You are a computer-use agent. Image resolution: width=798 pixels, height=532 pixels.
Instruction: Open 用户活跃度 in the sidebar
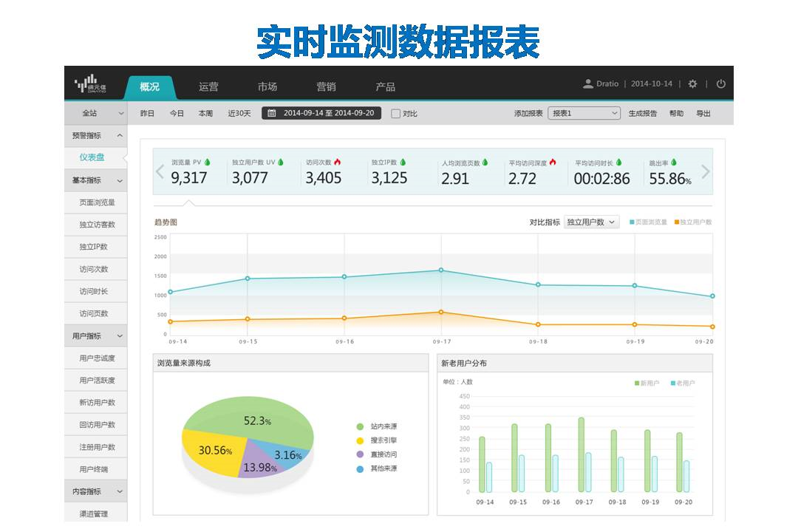point(95,381)
